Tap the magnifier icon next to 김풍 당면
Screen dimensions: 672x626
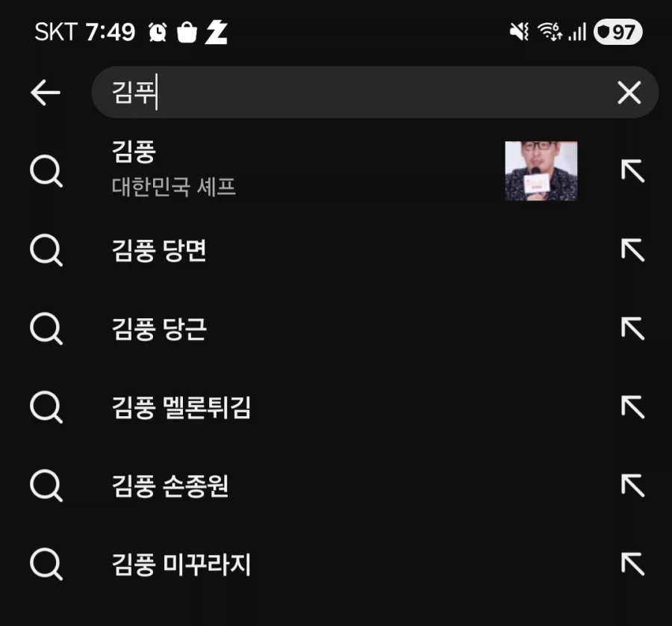click(x=48, y=251)
